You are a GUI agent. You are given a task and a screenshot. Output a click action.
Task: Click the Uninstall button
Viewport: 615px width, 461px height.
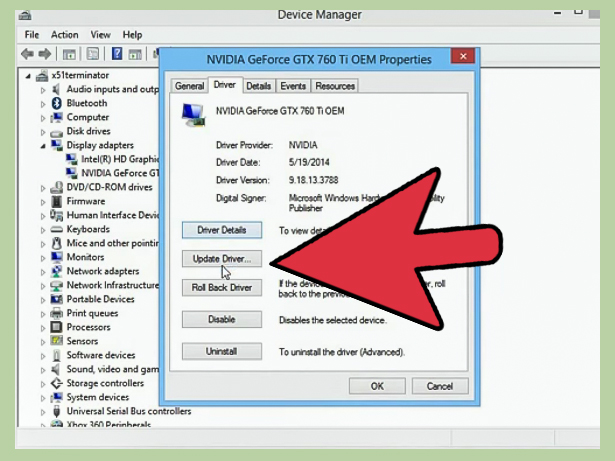pyautogui.click(x=222, y=351)
